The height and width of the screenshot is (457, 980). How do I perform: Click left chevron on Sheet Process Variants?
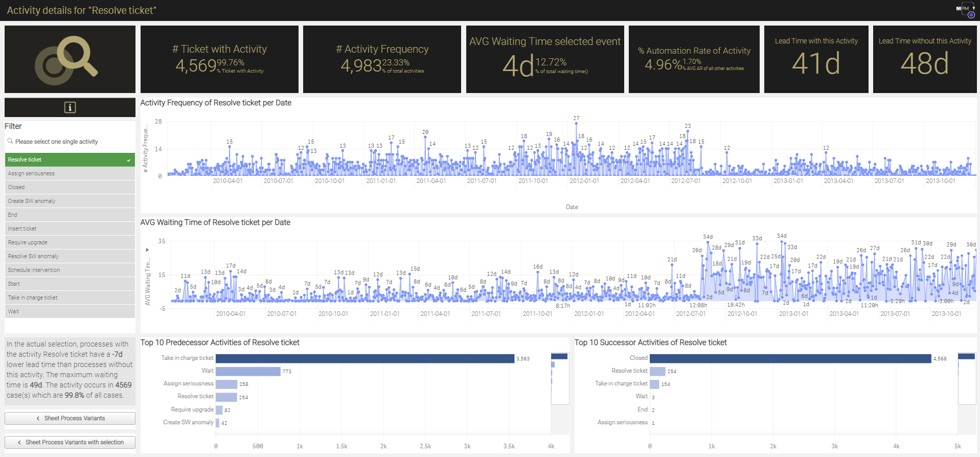coord(38,418)
